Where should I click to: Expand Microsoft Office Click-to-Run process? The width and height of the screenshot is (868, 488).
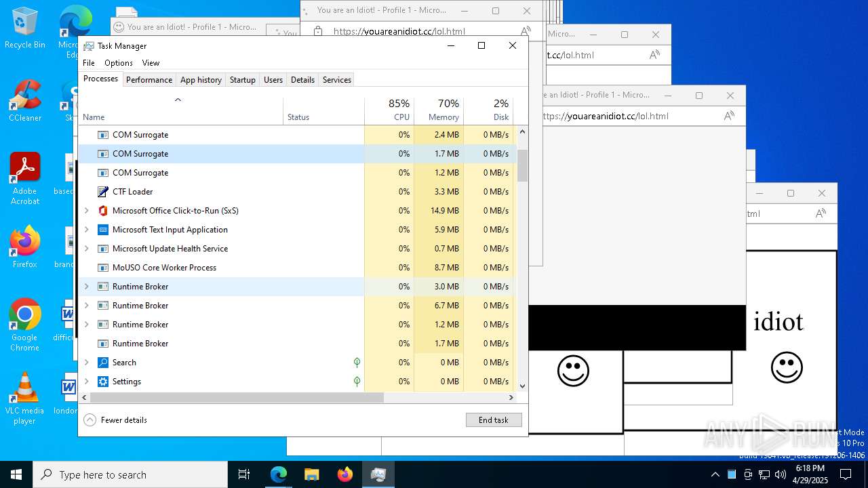pos(87,211)
